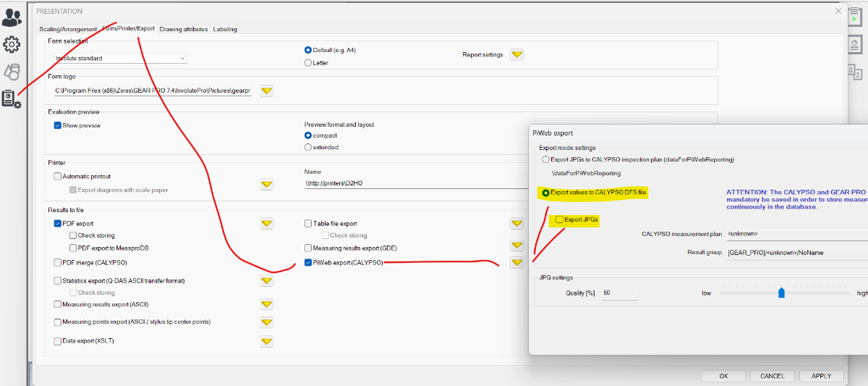
Task: Open Data export (XSLT) yellow arrow options
Action: click(266, 340)
